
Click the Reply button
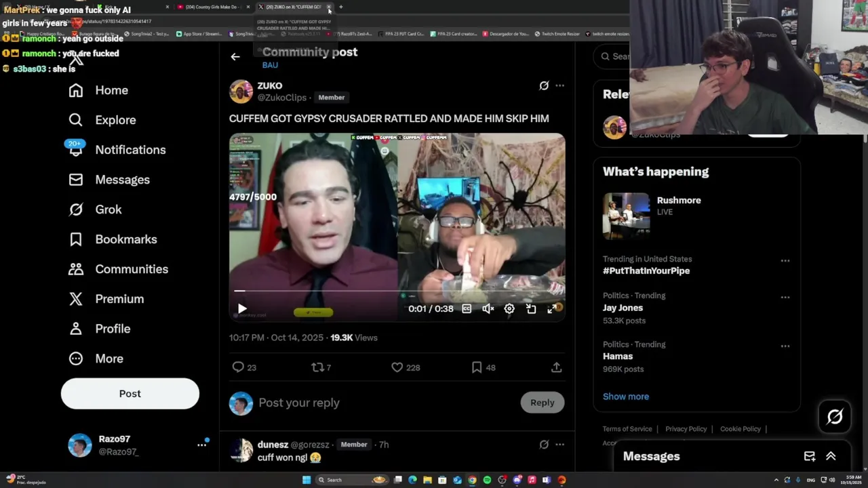pos(542,403)
